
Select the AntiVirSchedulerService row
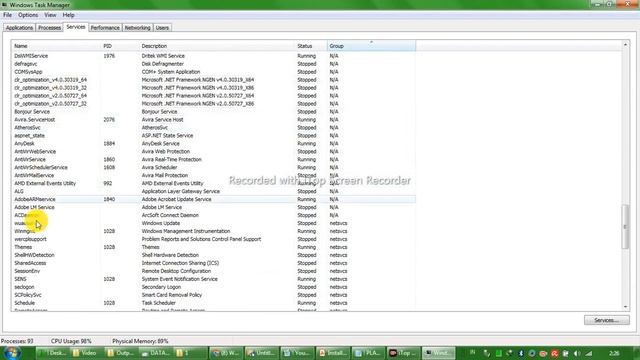pyautogui.click(x=213, y=167)
